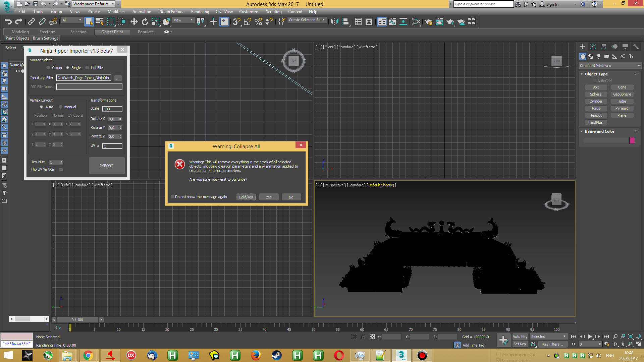This screenshot has height=362, width=644.
Task: Select the Group source radio button
Action: pos(48,68)
